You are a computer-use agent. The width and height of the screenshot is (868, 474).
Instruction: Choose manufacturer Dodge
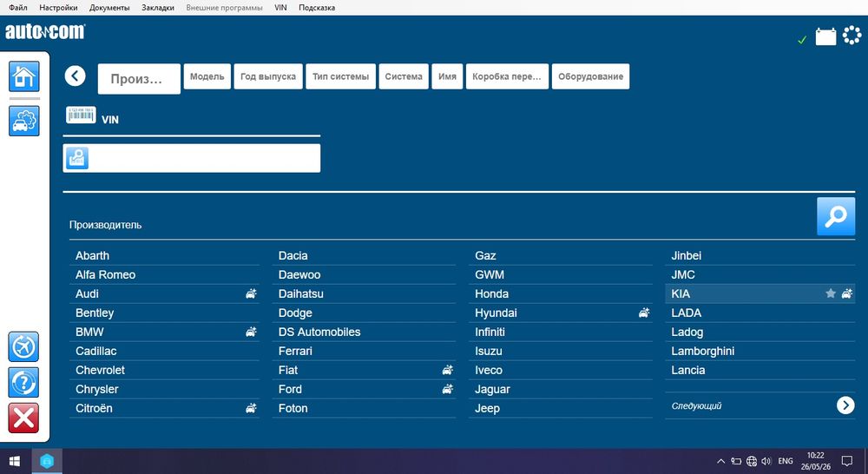(364, 313)
